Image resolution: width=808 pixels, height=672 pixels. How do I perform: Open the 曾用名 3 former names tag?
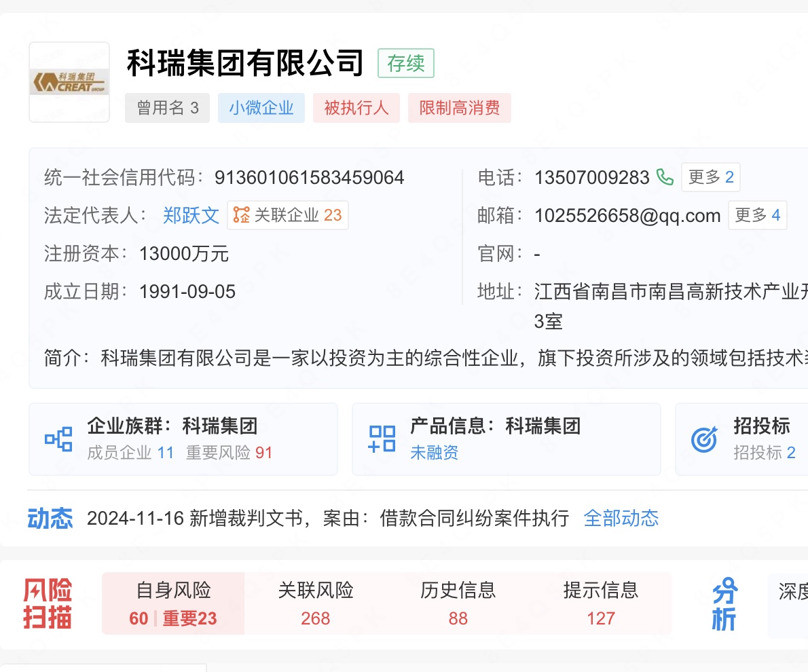(168, 108)
